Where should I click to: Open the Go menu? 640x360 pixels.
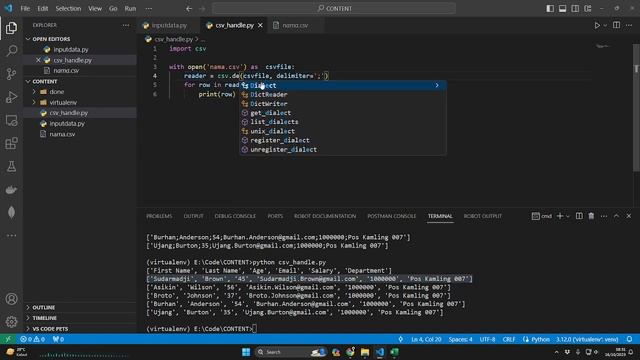tap(113, 9)
